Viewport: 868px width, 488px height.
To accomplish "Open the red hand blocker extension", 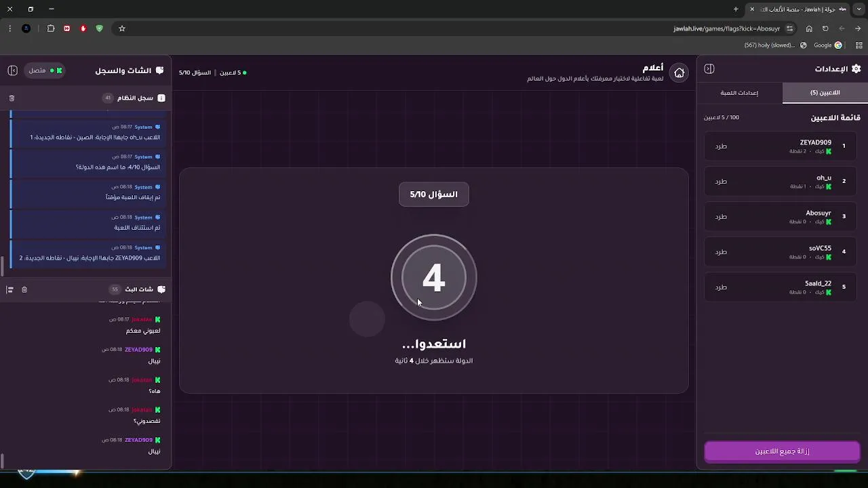I will (83, 28).
